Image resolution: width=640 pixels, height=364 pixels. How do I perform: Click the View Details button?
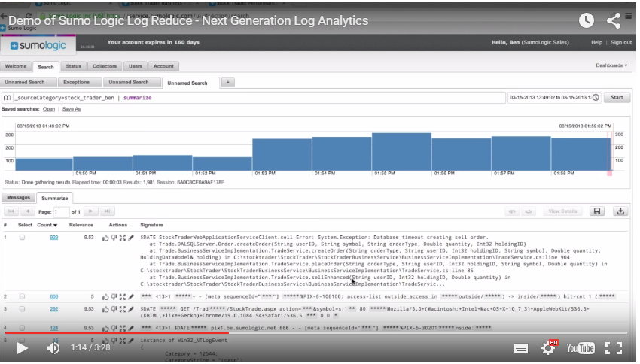562,211
